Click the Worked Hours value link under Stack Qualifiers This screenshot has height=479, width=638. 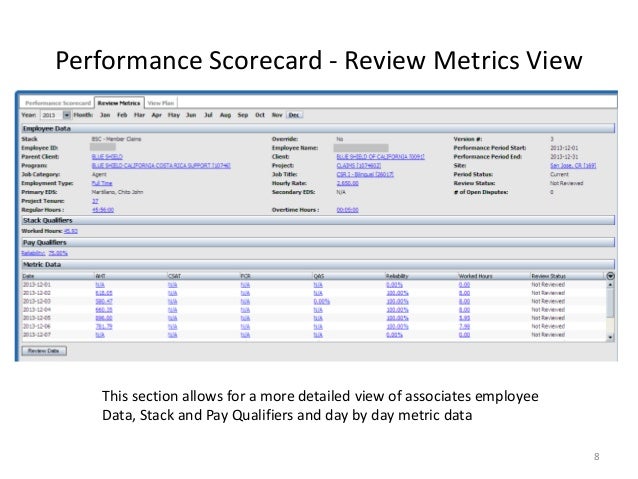(71, 231)
